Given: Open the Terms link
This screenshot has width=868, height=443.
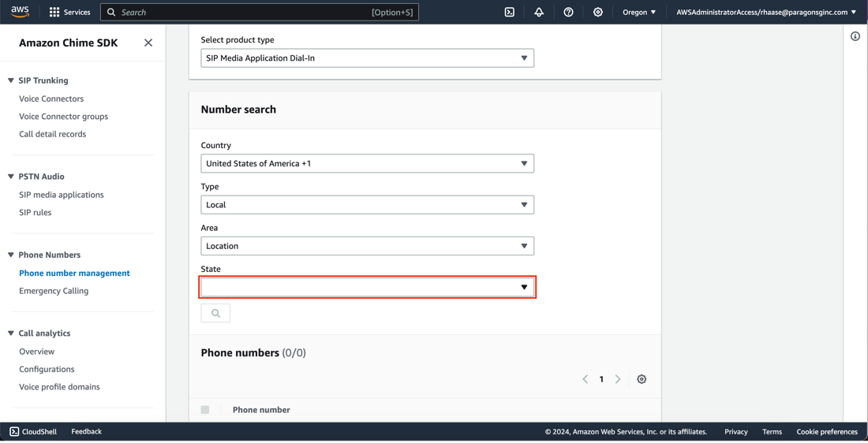Looking at the screenshot, I should [772, 432].
